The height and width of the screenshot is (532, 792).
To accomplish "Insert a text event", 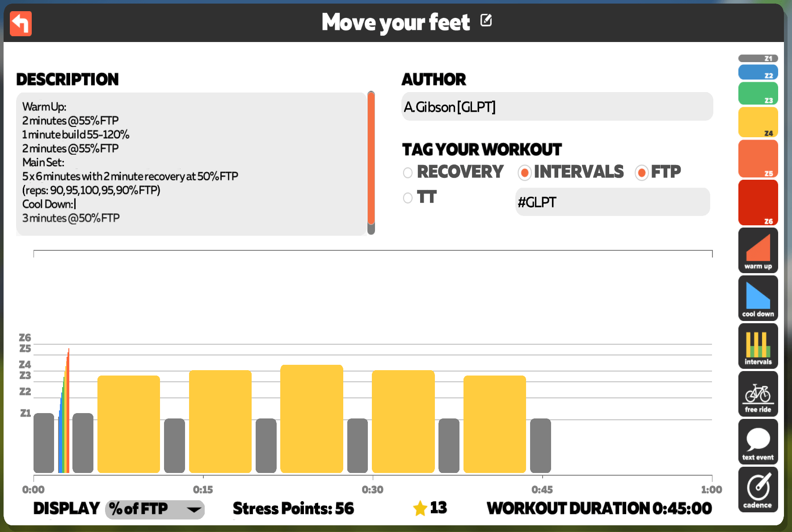I will pyautogui.click(x=758, y=442).
